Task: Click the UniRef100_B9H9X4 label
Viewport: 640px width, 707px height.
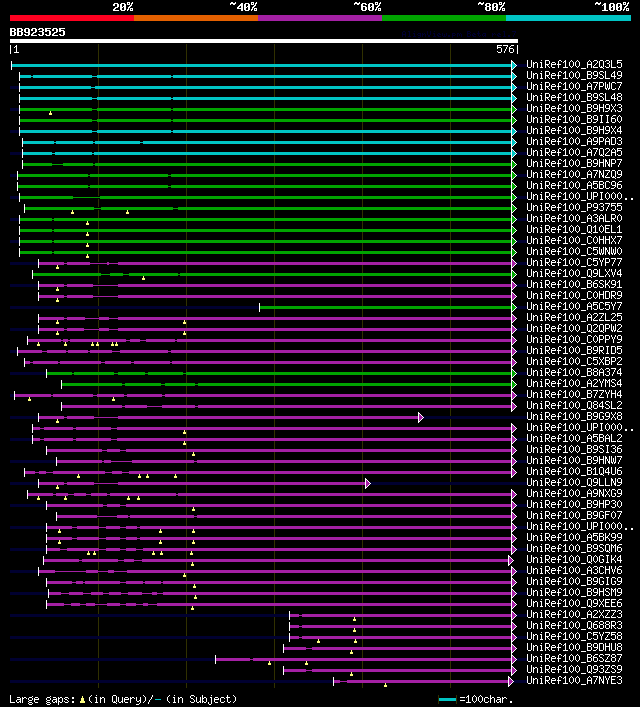Action: [x=574, y=130]
